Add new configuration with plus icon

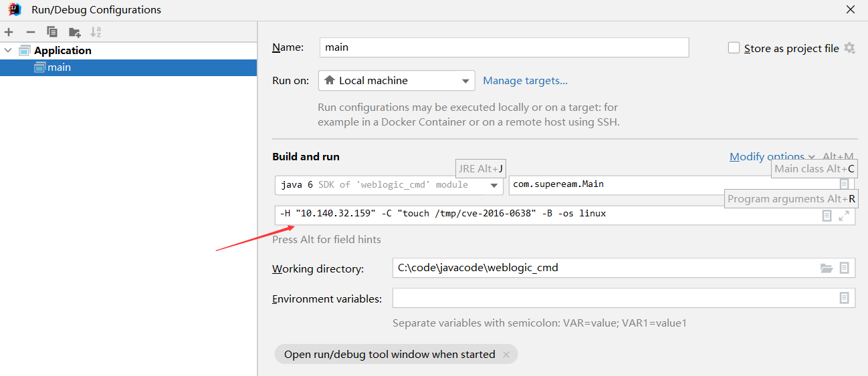9,32
